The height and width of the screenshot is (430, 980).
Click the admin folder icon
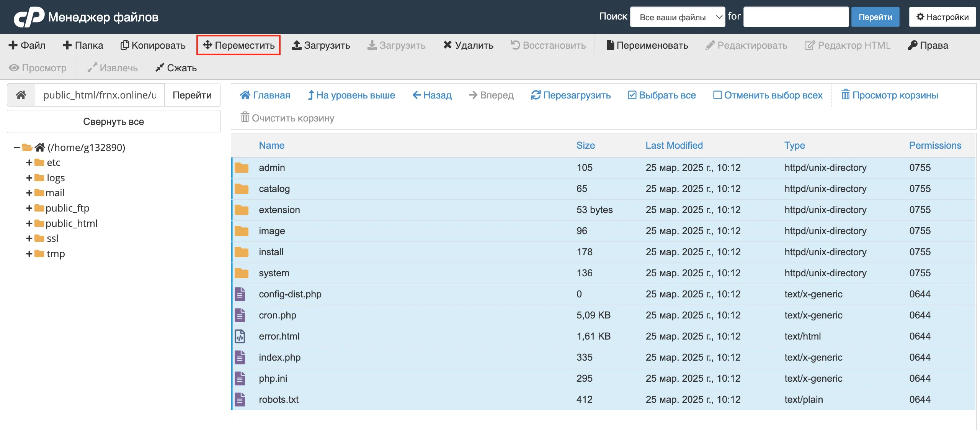point(242,168)
